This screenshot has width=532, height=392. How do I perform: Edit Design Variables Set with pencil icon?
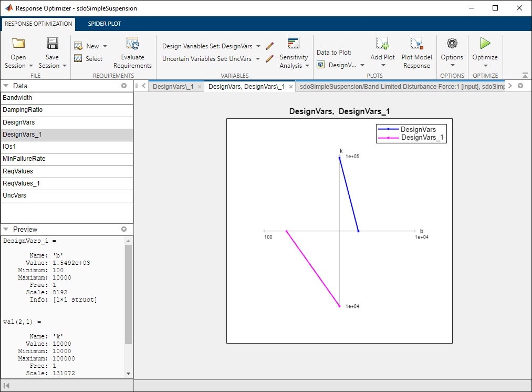(x=270, y=46)
